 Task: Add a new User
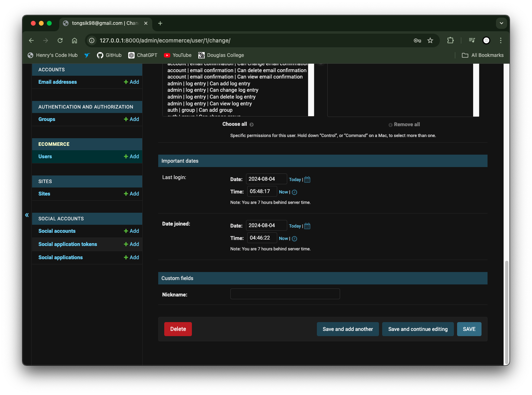(131, 157)
